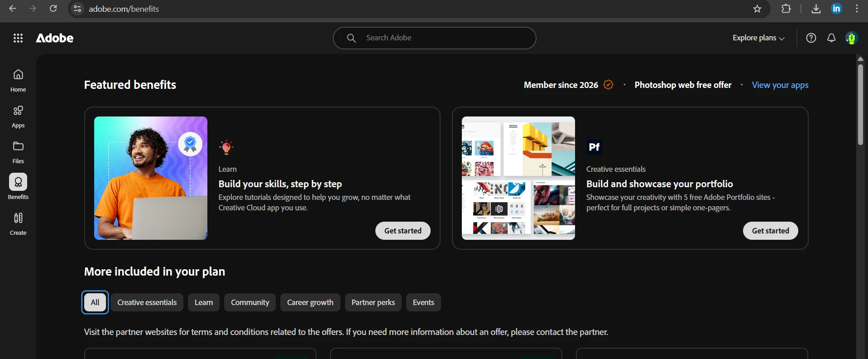Open site information icon in address bar
This screenshot has height=359, width=868.
tap(78, 9)
